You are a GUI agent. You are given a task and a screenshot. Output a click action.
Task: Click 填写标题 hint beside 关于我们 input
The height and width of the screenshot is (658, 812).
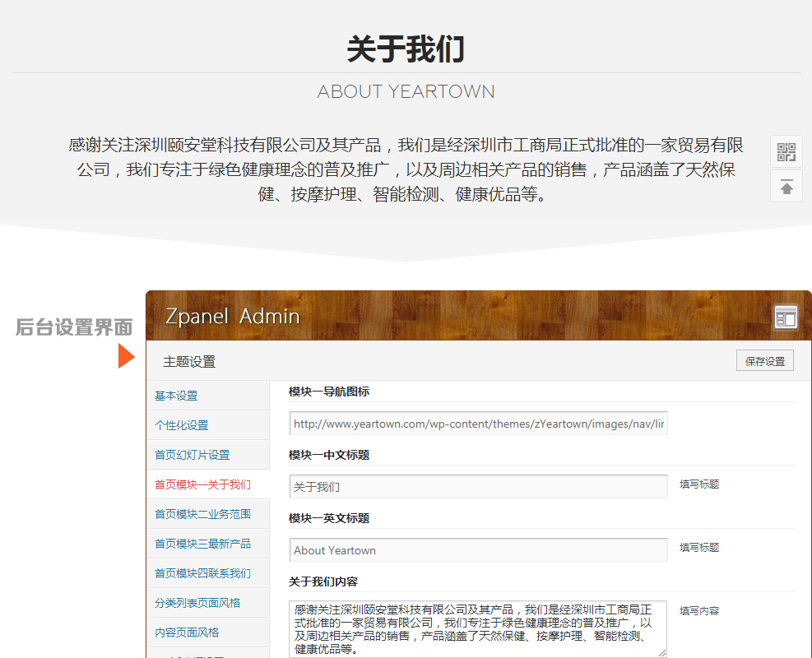pos(699,484)
